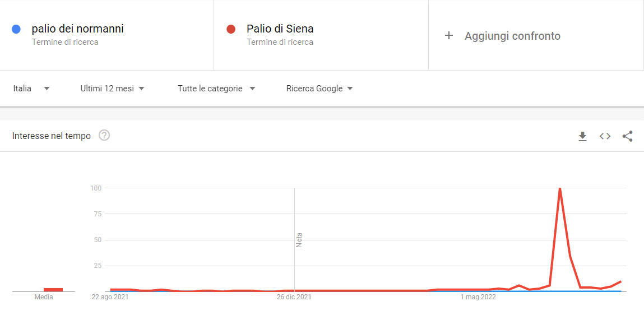This screenshot has width=644, height=320.
Task: Click red dot of Palio di Siena
Action: [230, 29]
